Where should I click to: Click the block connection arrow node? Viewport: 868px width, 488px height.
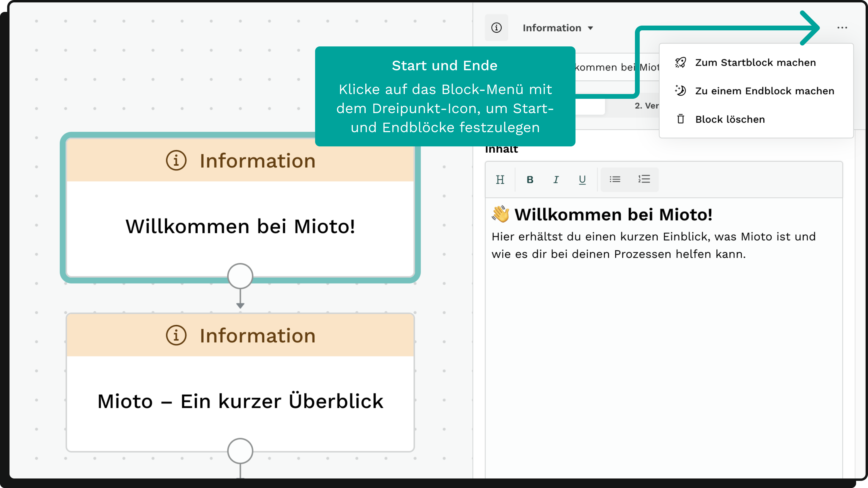240,276
